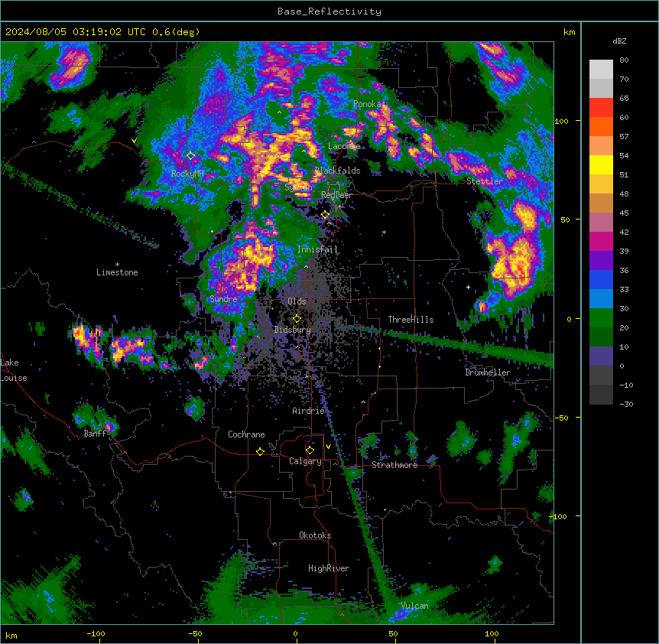Click the Base_Reflectivity title text
659x644 pixels.
pos(329,11)
